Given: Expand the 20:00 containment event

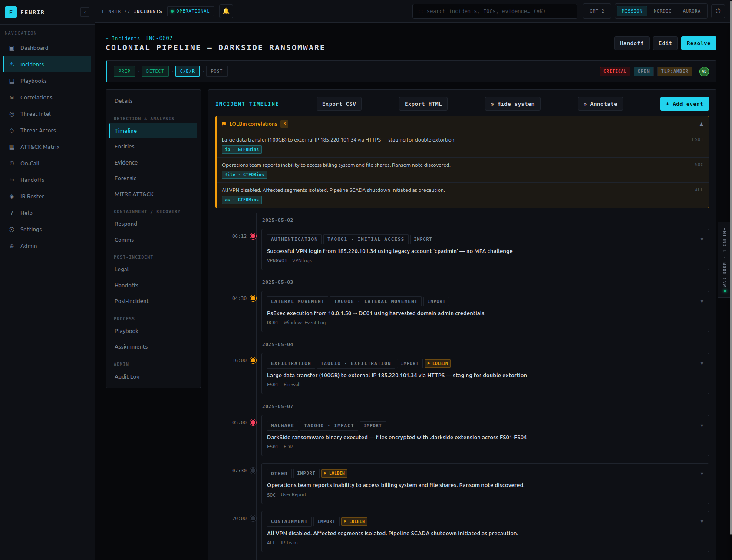Looking at the screenshot, I should coord(702,522).
